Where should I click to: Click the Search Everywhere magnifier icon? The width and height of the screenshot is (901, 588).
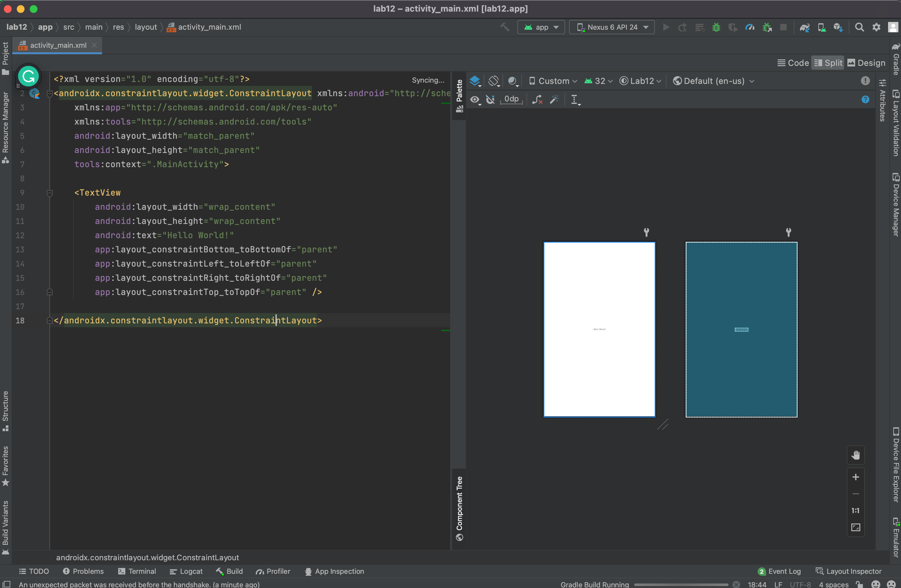tap(859, 27)
